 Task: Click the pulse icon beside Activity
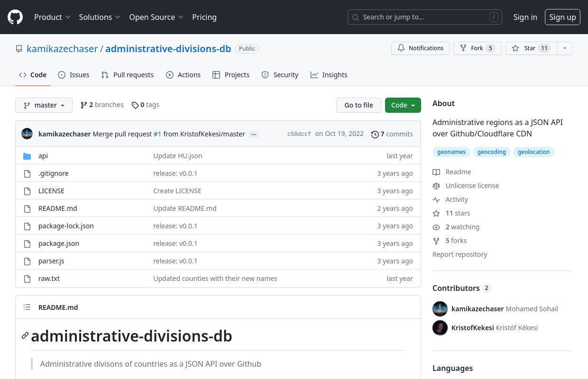(x=436, y=199)
